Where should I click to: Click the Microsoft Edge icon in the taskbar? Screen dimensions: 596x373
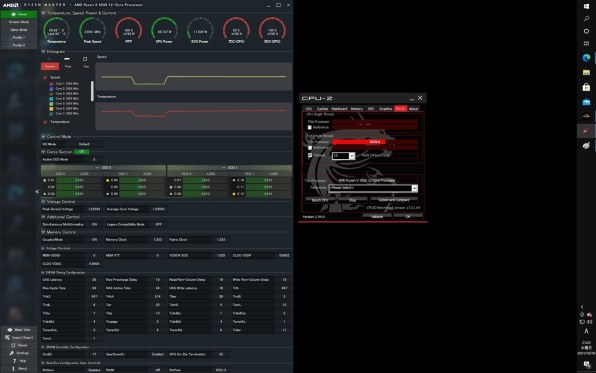tap(586, 58)
